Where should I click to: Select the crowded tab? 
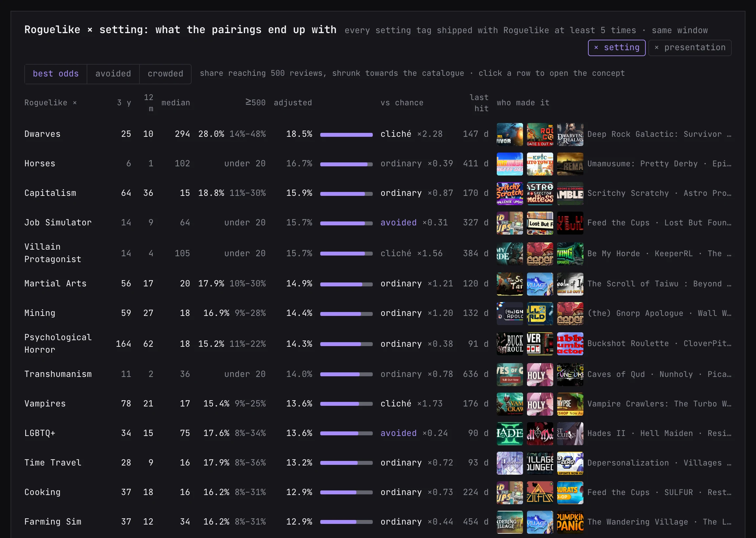(165, 74)
